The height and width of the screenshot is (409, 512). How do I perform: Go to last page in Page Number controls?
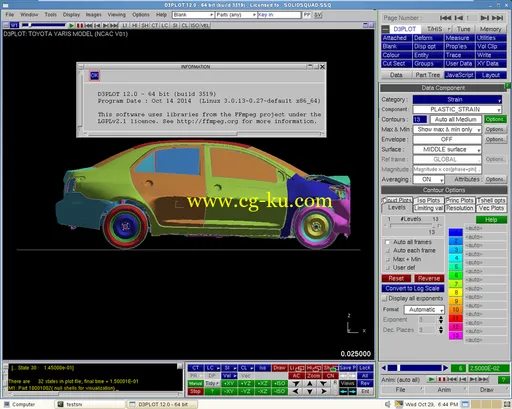(497, 18)
